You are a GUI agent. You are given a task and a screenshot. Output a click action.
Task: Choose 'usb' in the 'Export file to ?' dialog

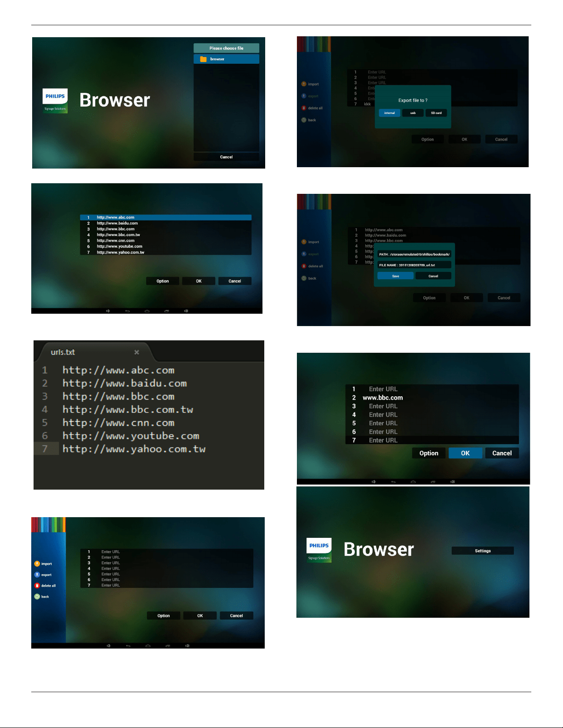[413, 113]
